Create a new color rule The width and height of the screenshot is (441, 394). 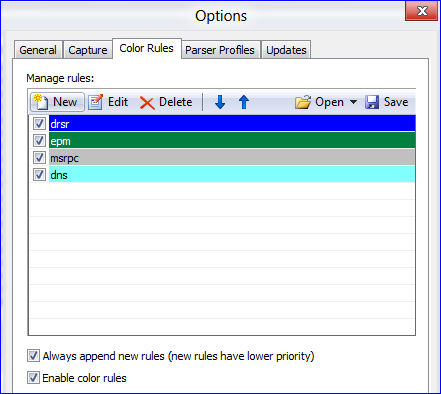pos(57,102)
